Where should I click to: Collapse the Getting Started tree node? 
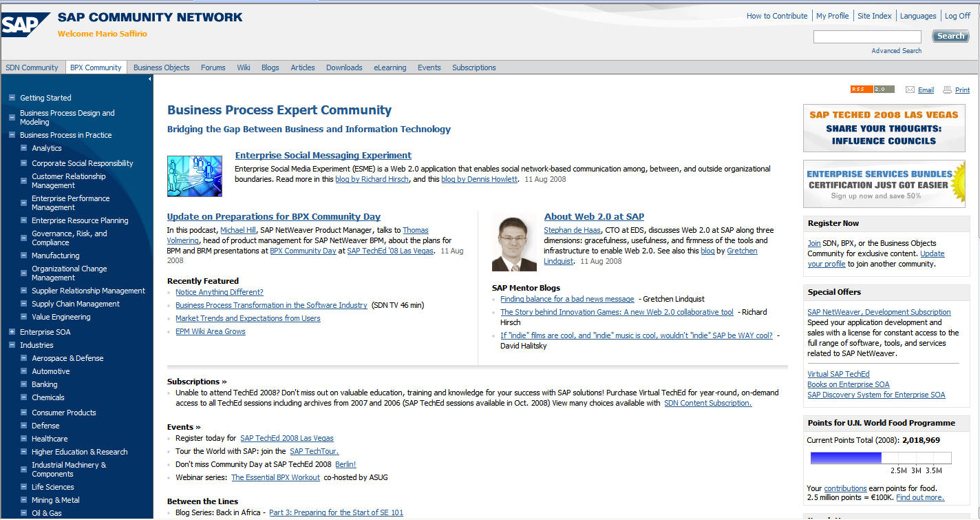click(12, 98)
